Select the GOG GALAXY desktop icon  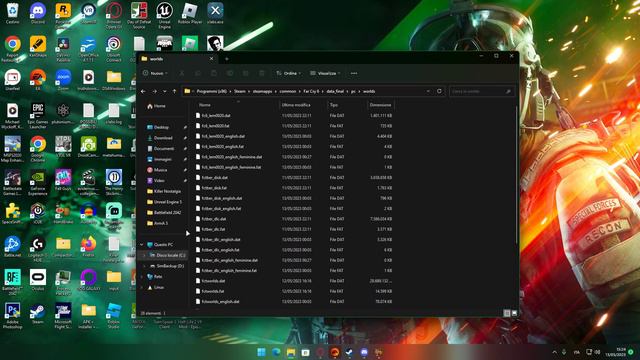click(x=89, y=280)
